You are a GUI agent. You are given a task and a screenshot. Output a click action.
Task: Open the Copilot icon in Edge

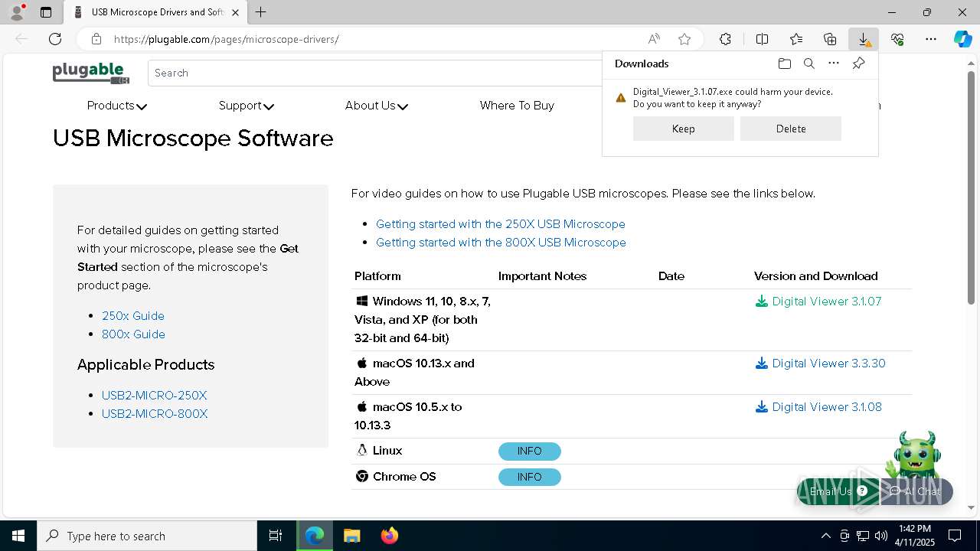[x=963, y=39]
